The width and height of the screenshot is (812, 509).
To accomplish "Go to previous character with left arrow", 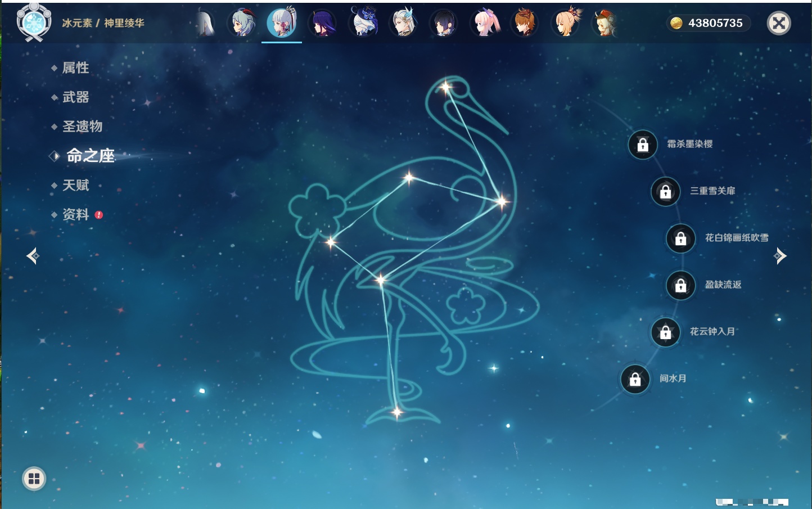I will [x=33, y=256].
